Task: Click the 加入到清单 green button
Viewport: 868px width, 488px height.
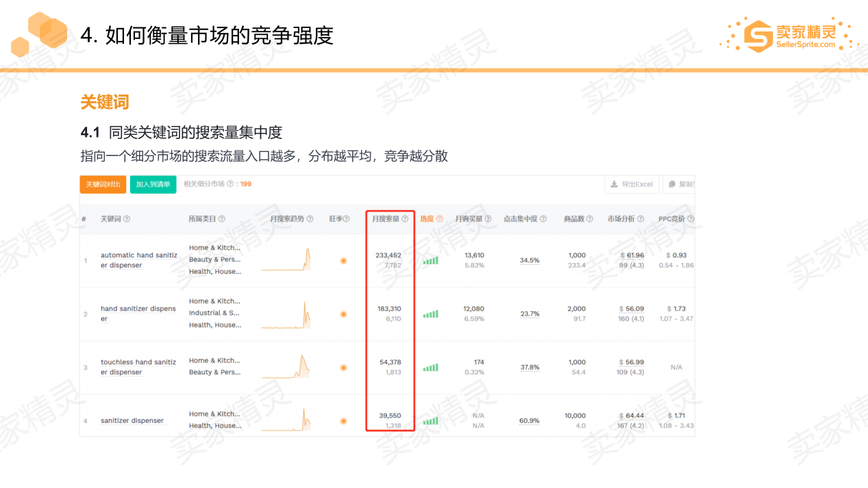Action: tap(153, 184)
